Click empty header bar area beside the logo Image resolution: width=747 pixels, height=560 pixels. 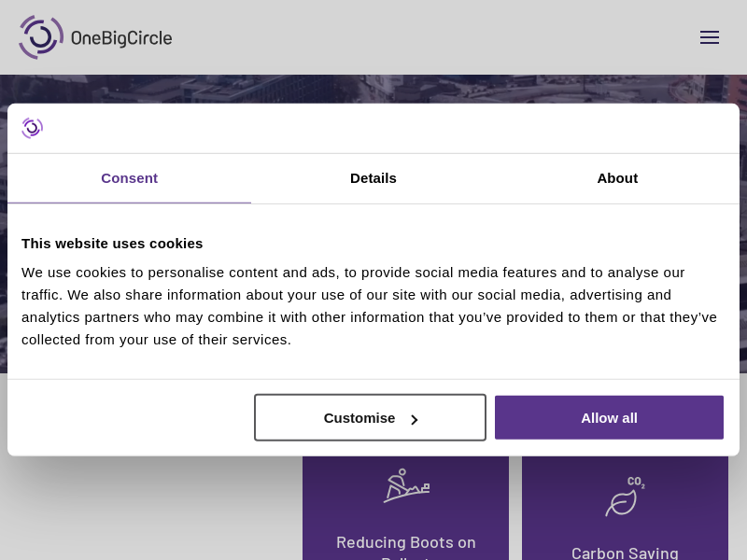point(420,37)
